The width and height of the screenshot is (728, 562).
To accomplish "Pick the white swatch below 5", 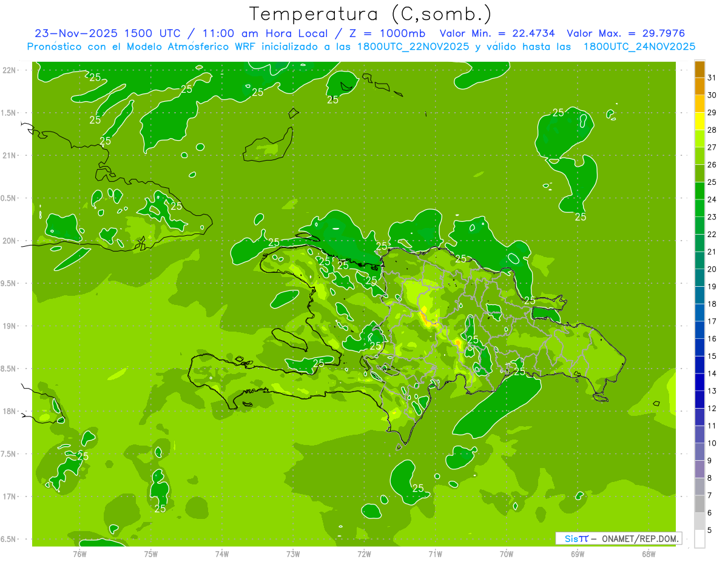I will [700, 540].
